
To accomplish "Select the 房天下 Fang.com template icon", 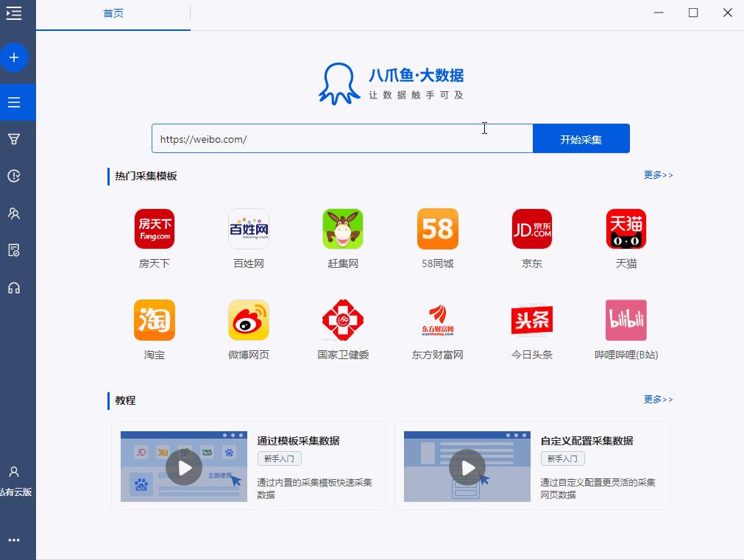I will tap(155, 229).
